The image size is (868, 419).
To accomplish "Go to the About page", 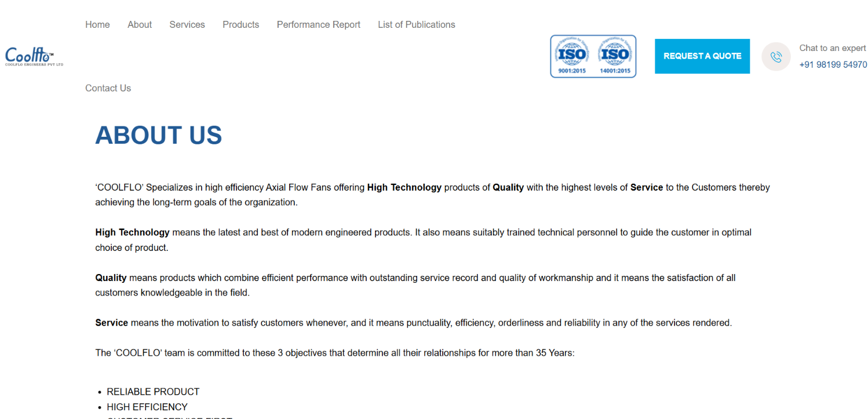I will tap(140, 24).
